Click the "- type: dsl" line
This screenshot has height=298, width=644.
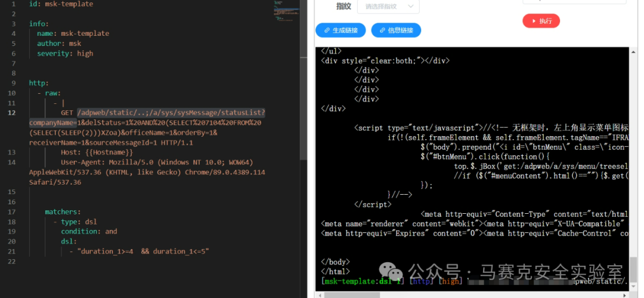(75, 222)
